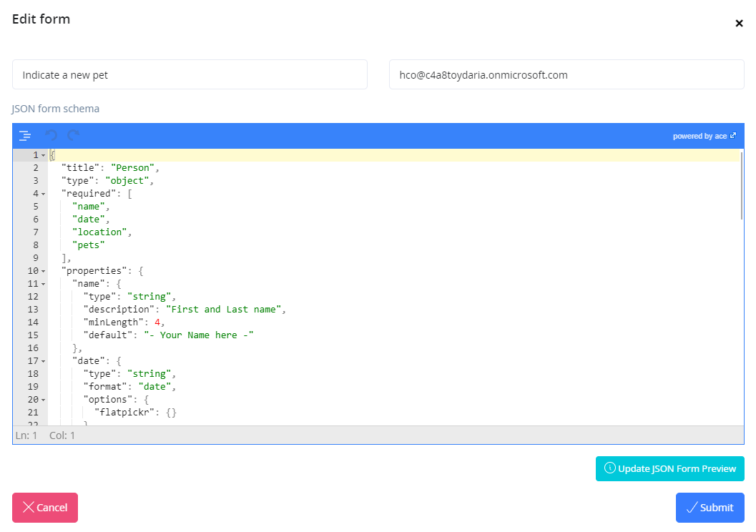756x532 pixels.
Task: Collapse the "name" object on line 11
Action: (x=43, y=284)
